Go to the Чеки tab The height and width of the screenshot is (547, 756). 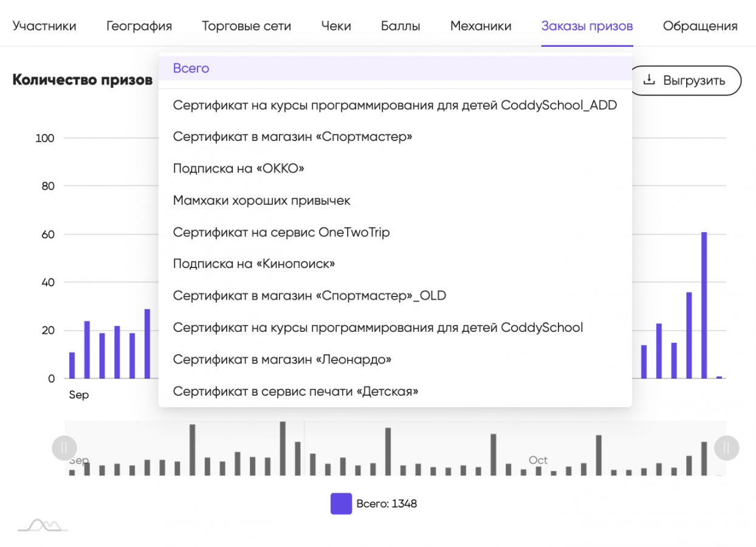pos(336,26)
